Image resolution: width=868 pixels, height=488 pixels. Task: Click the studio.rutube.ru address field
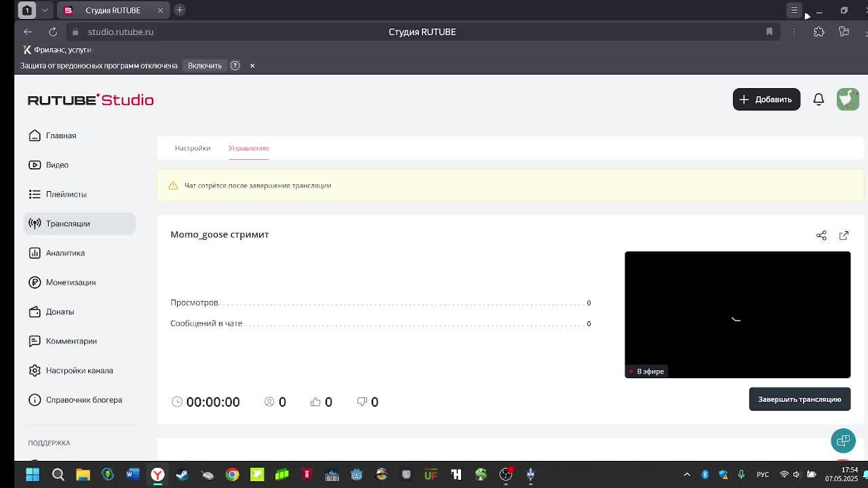(x=120, y=32)
